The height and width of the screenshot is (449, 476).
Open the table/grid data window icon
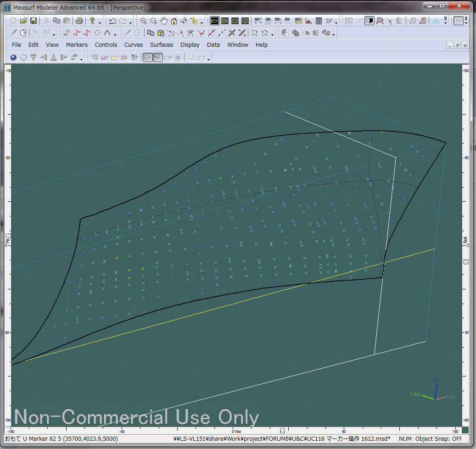click(x=319, y=21)
